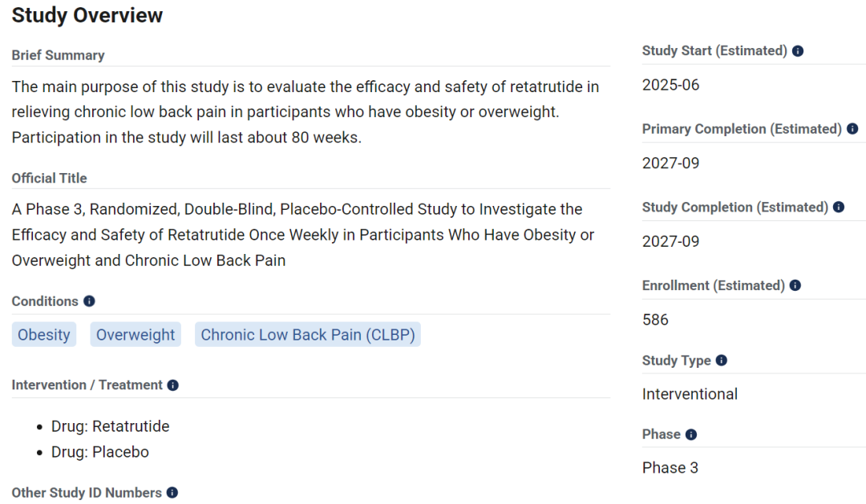Click the Official Title section label

[x=49, y=179]
